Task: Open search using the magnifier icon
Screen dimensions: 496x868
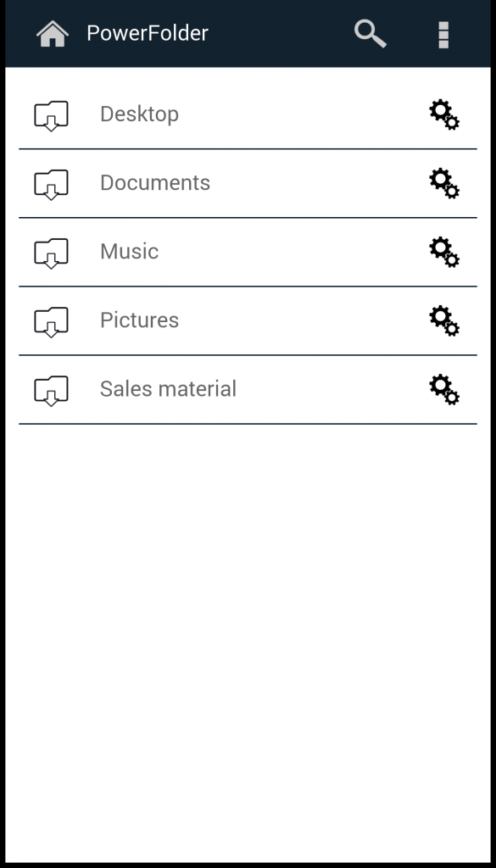Action: 370,33
